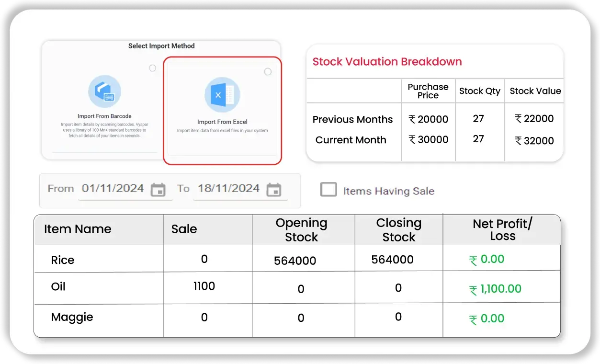Select the Import From Excel radio button
Screen dimensions: 600x364
268,71
